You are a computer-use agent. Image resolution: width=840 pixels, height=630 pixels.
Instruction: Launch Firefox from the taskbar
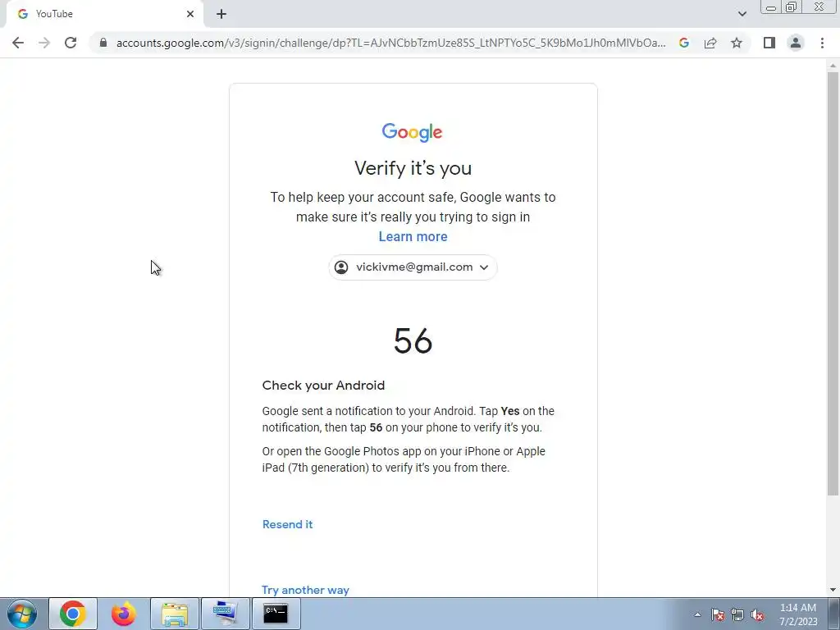tap(124, 614)
